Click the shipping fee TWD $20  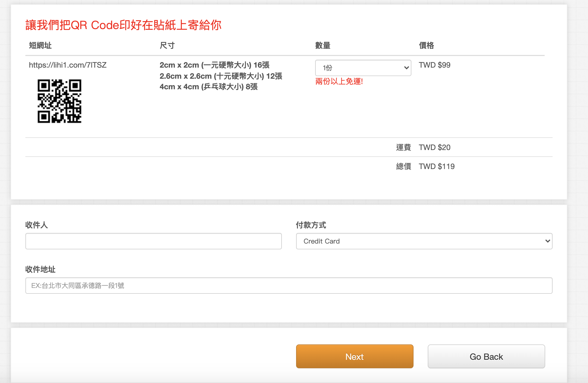(435, 147)
